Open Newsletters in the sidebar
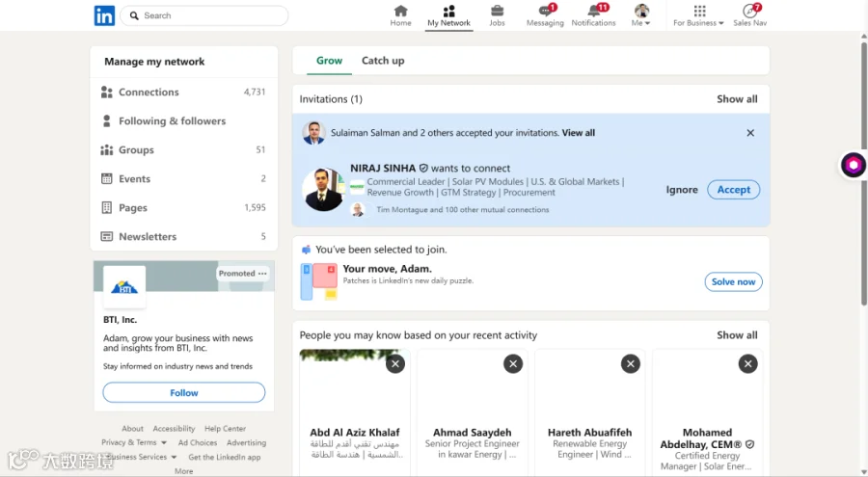Screen dimensions: 868x477 pos(183,236)
